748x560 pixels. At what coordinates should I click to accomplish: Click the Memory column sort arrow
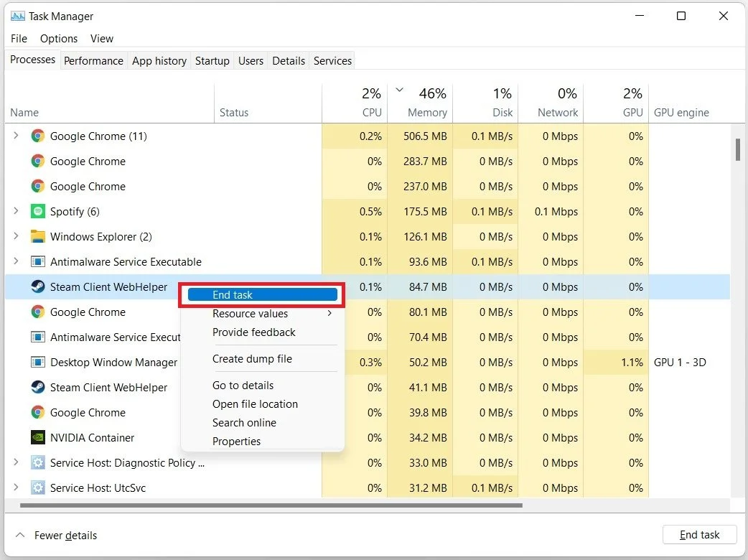pos(400,90)
